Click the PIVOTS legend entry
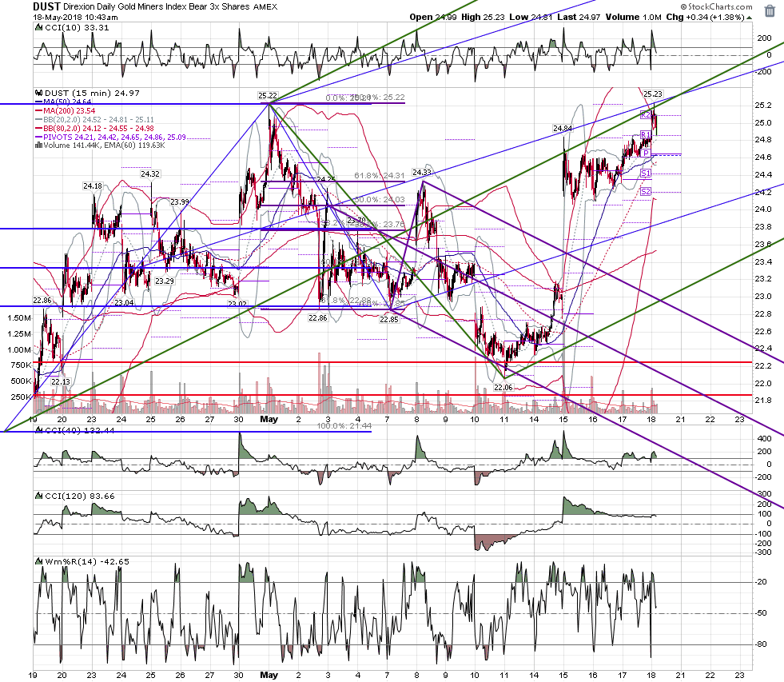The image size is (784, 682). click(x=110, y=137)
